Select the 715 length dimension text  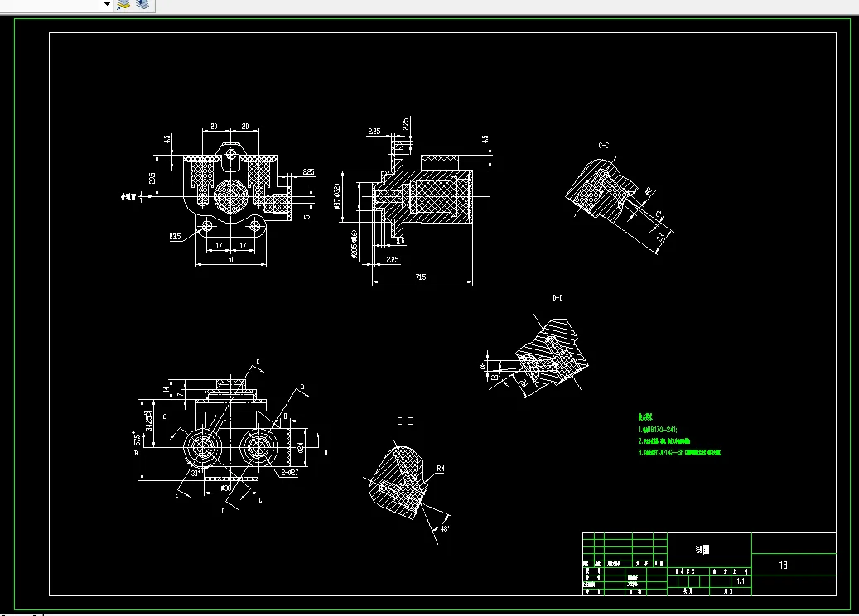pyautogui.click(x=421, y=277)
